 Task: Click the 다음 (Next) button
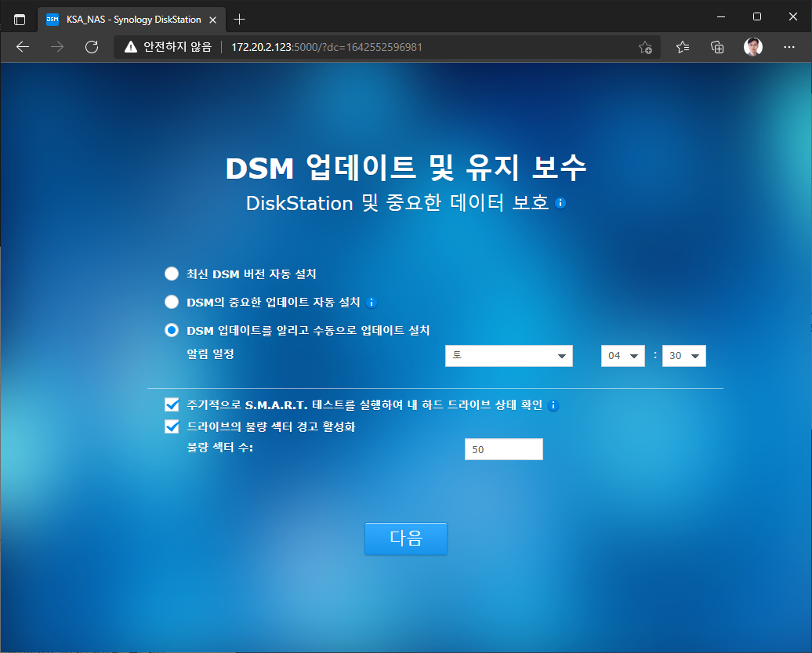pyautogui.click(x=405, y=539)
